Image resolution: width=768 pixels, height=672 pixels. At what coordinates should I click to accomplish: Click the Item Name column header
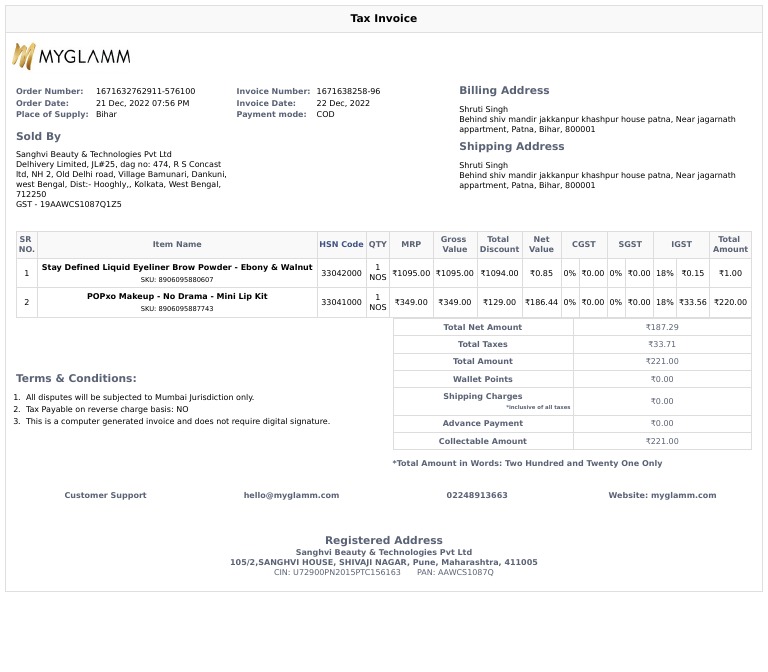177,244
